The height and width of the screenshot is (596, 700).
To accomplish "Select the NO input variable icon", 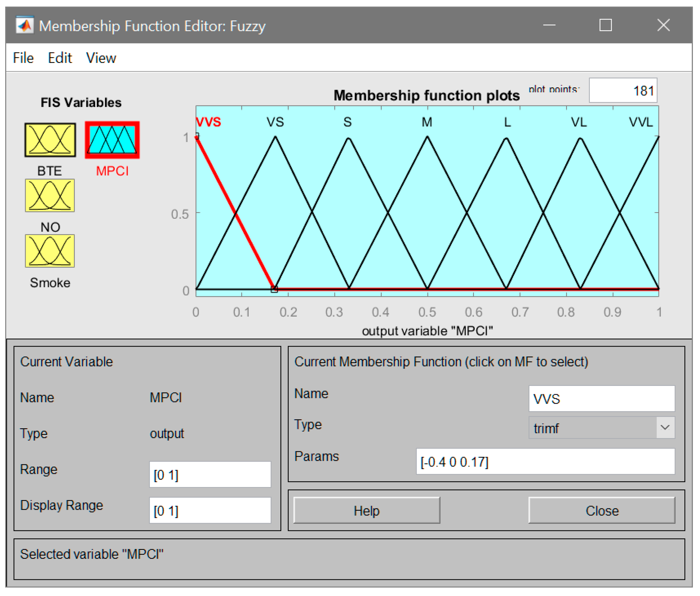I will pyautogui.click(x=50, y=196).
